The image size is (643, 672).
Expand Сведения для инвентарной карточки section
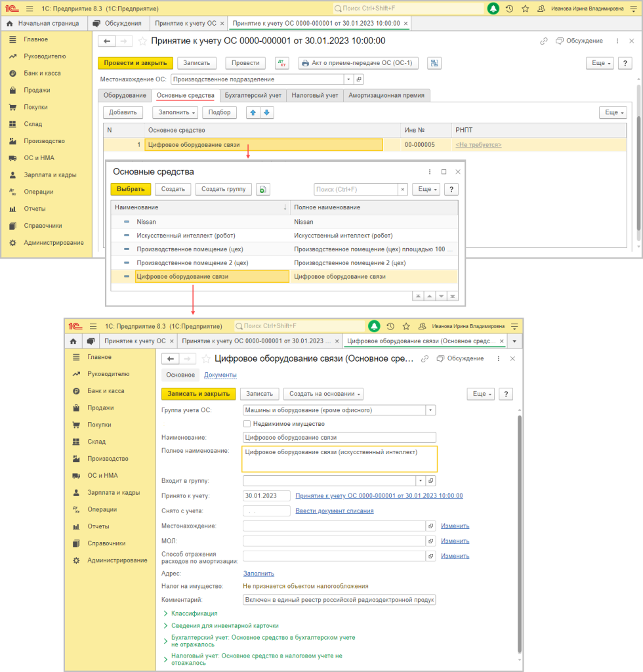pyautogui.click(x=224, y=625)
